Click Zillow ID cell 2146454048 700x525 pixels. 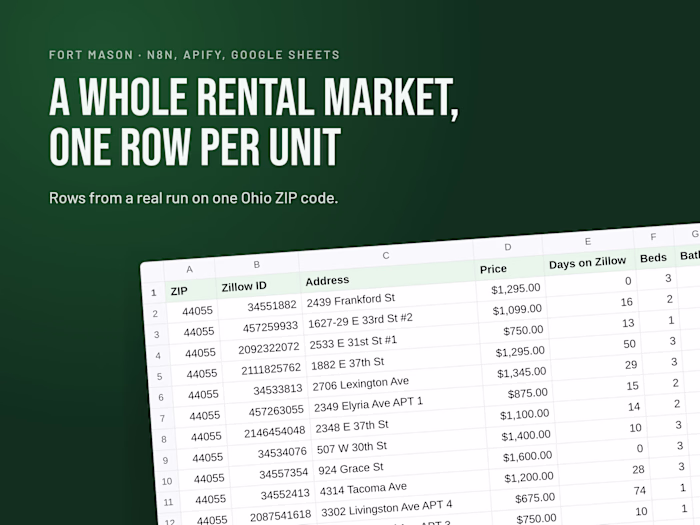coord(268,433)
